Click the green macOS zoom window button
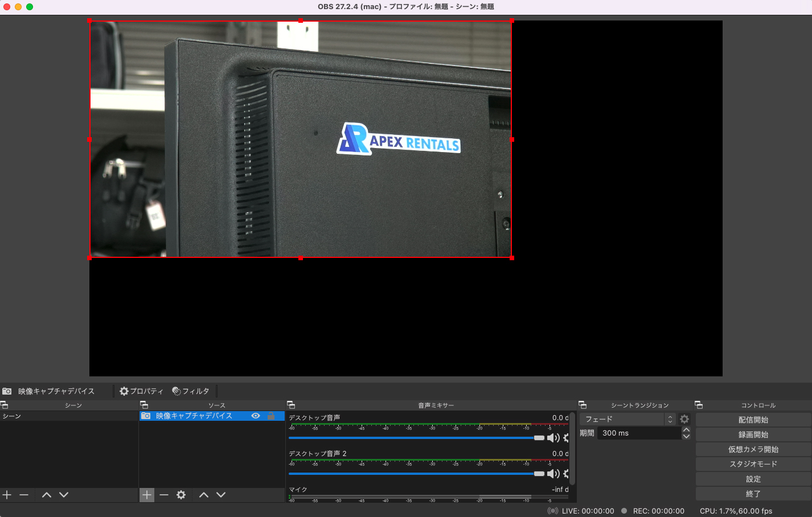Viewport: 812px width, 517px height. (30, 7)
